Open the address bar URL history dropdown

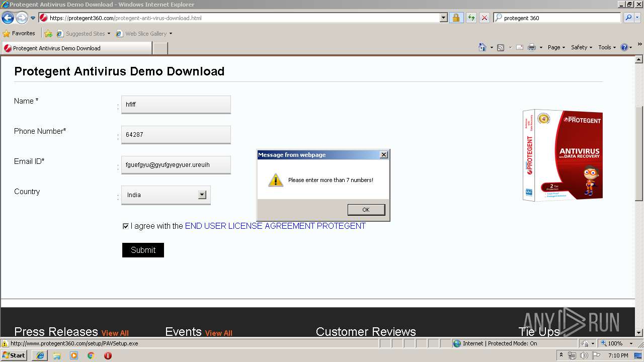pos(443,18)
